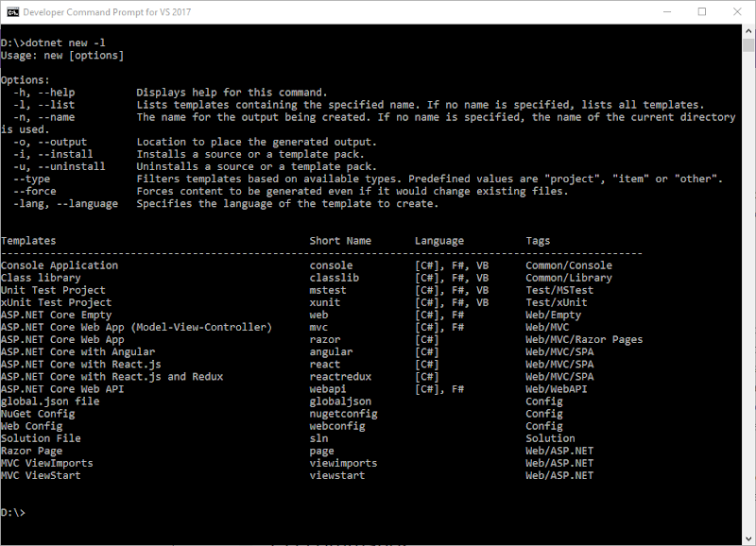756x546 pixels.
Task: Click the final 'D:\>' prompt line
Action: [13, 512]
